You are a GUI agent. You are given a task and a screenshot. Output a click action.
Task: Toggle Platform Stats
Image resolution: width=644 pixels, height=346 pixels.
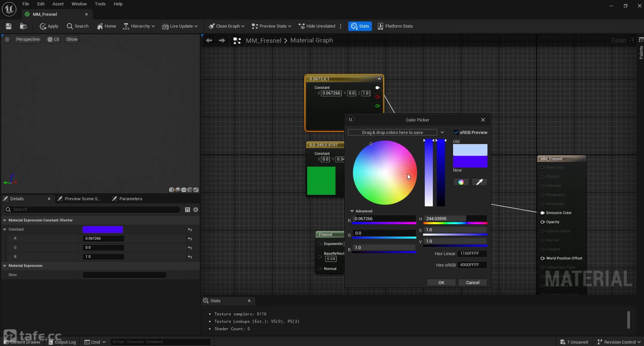[395, 26]
